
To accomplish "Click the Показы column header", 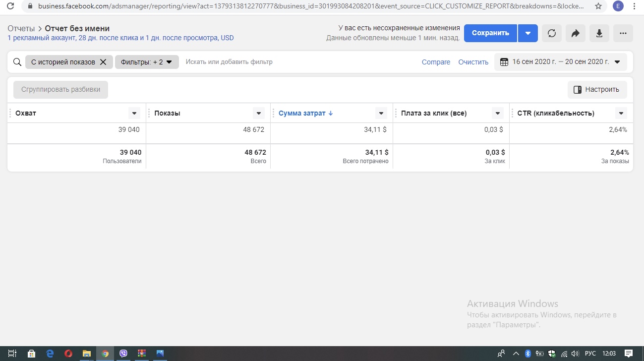I will point(167,113).
